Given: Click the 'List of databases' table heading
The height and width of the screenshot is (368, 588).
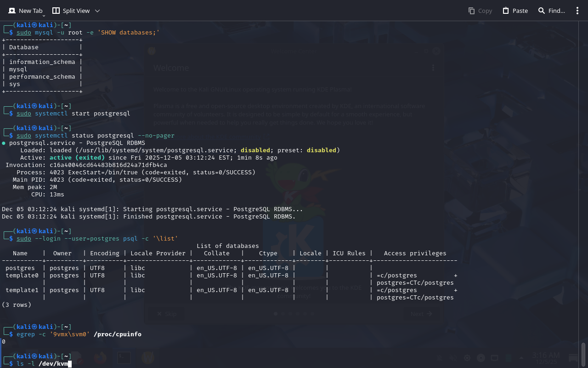Looking at the screenshot, I should [x=227, y=246].
